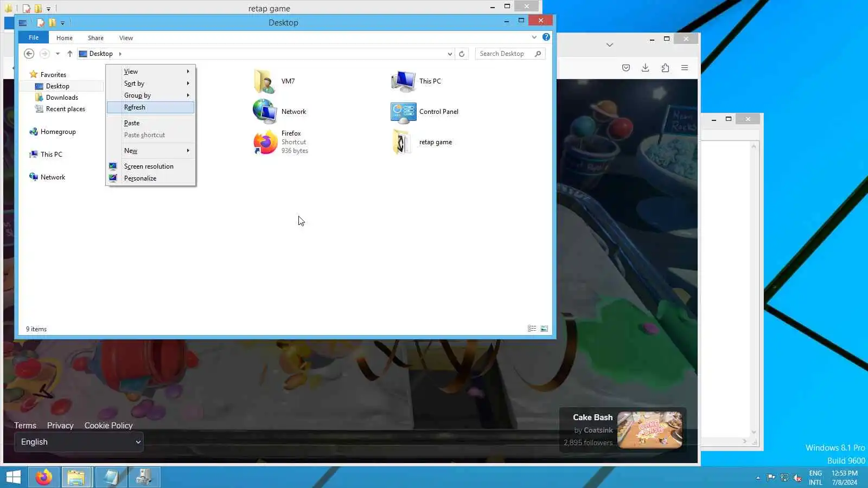The height and width of the screenshot is (488, 868).
Task: Click Properties icon in Desktop title bar
Action: 40,23
